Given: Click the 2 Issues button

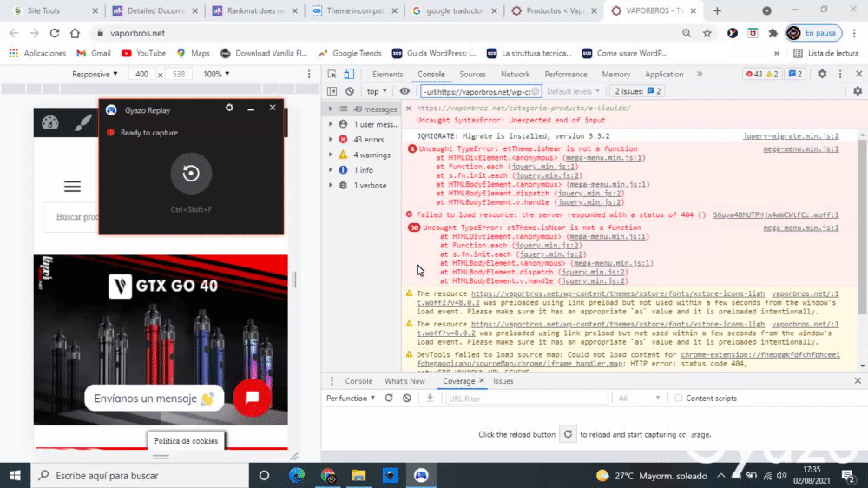Looking at the screenshot, I should point(638,91).
